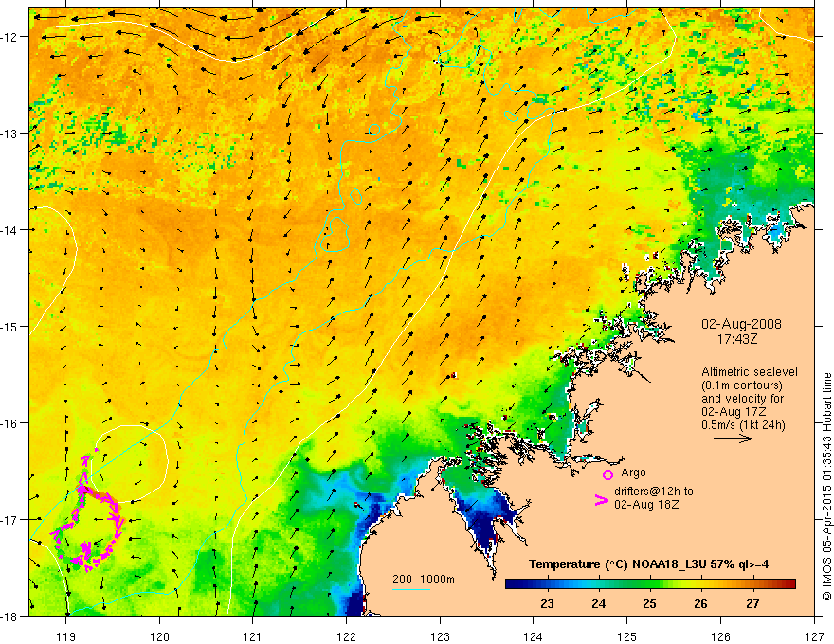
Task: Click the '02-Aug 17Z' text line
Action: (735, 412)
